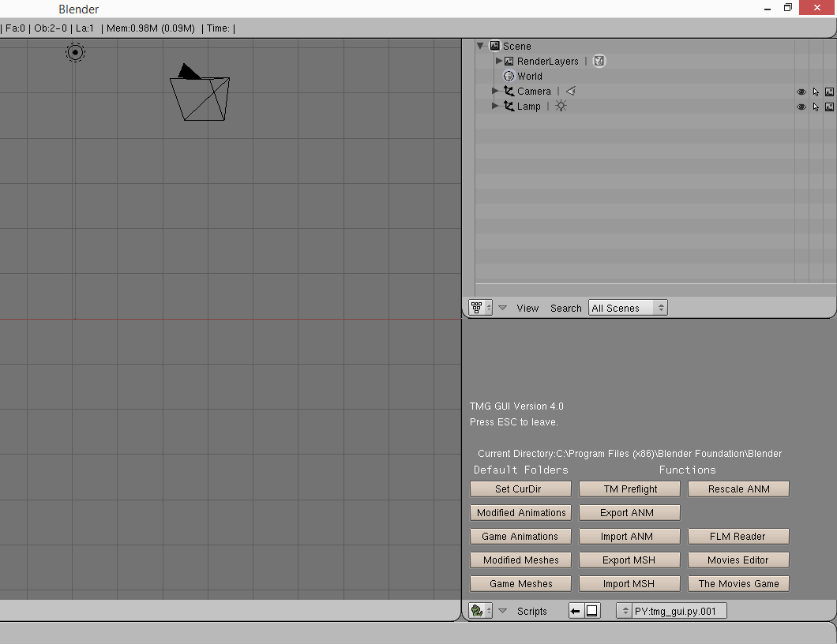Screen dimensions: 837x644
Task: Click the Modified Meshes button
Action: pos(520,560)
